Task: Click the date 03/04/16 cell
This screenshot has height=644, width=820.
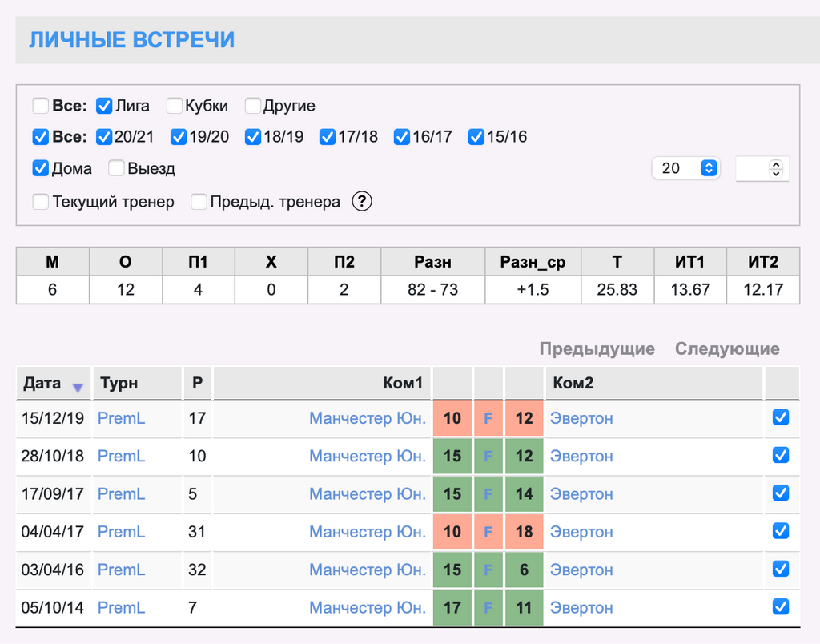Action: coord(52,570)
